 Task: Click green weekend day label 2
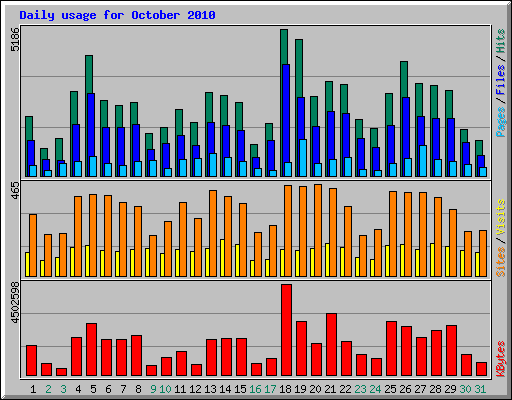48,389
